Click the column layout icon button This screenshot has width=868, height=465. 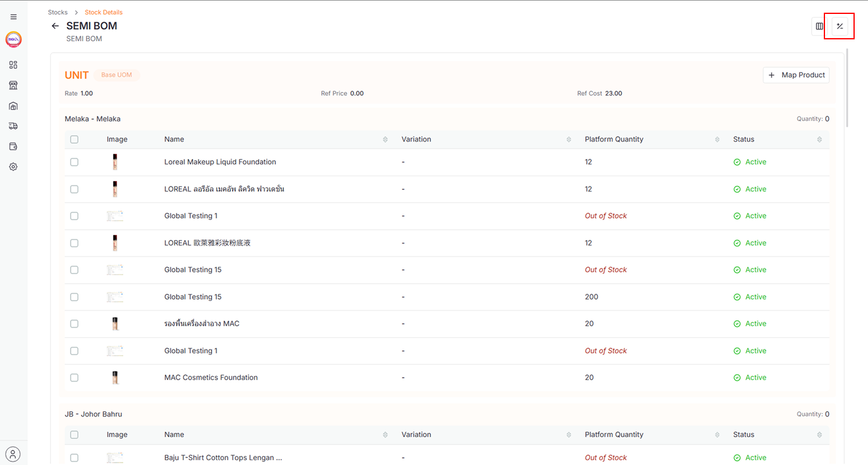pos(820,26)
